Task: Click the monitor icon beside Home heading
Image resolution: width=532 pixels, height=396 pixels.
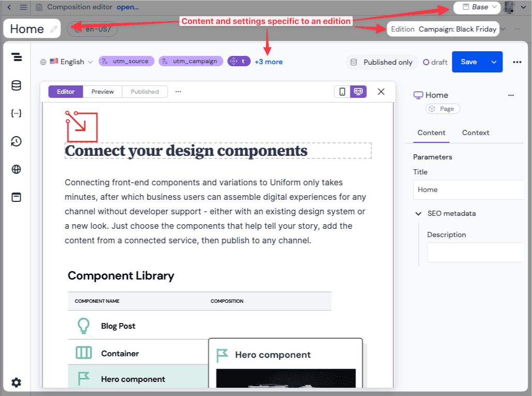Action: [418, 95]
